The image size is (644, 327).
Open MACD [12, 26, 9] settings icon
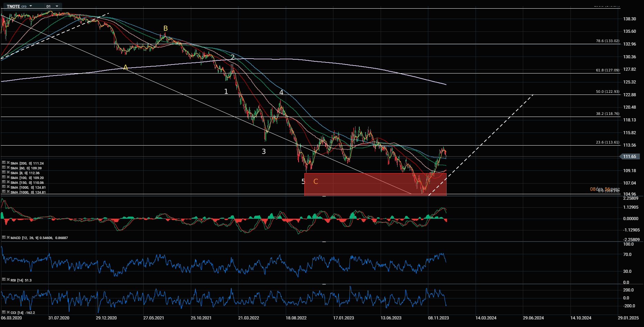(4, 238)
